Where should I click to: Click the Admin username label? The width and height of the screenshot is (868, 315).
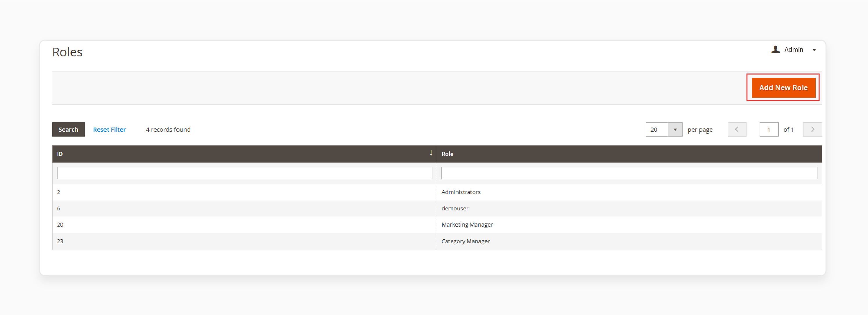(794, 49)
